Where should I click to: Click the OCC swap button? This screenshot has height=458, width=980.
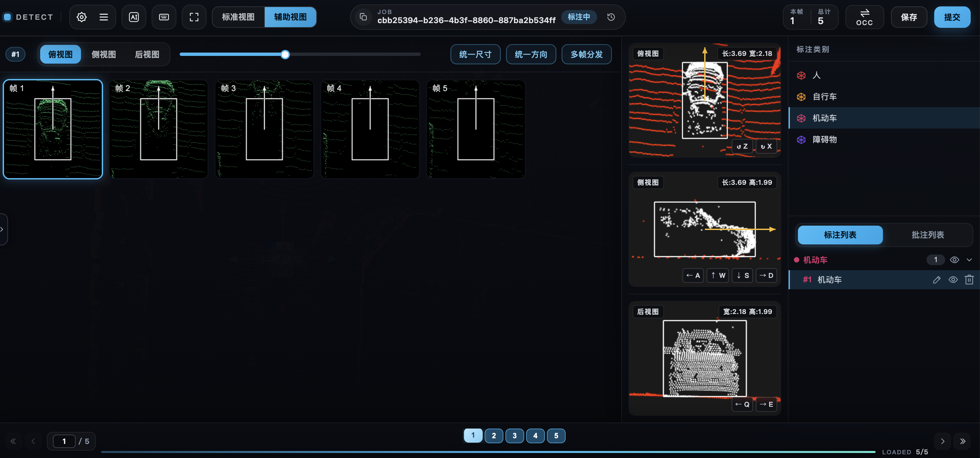(x=864, y=17)
